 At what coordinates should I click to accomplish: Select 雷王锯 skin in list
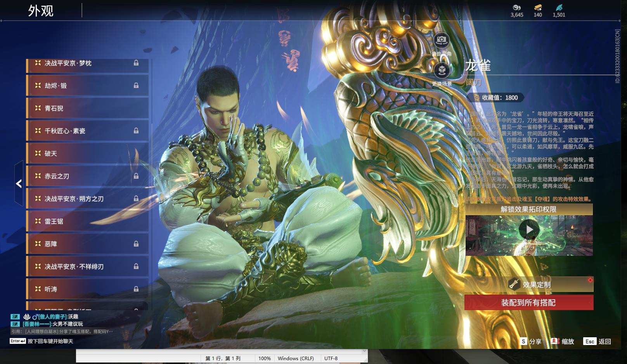[x=87, y=221]
